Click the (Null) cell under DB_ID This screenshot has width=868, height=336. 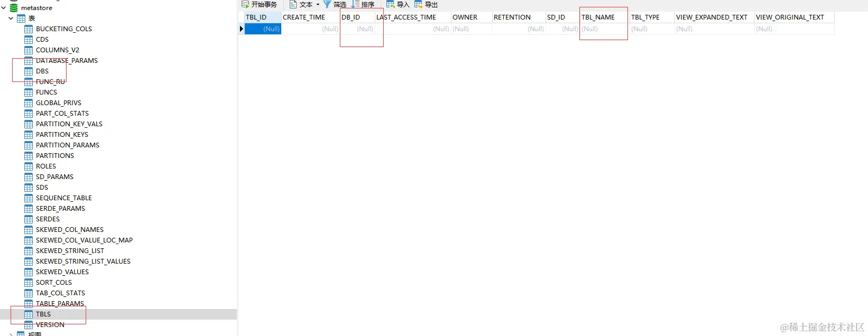pos(357,29)
